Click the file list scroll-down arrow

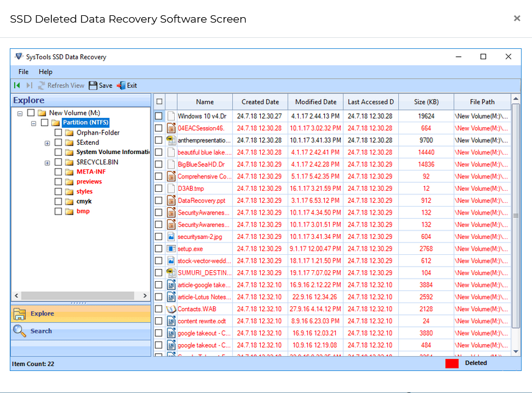tap(516, 351)
